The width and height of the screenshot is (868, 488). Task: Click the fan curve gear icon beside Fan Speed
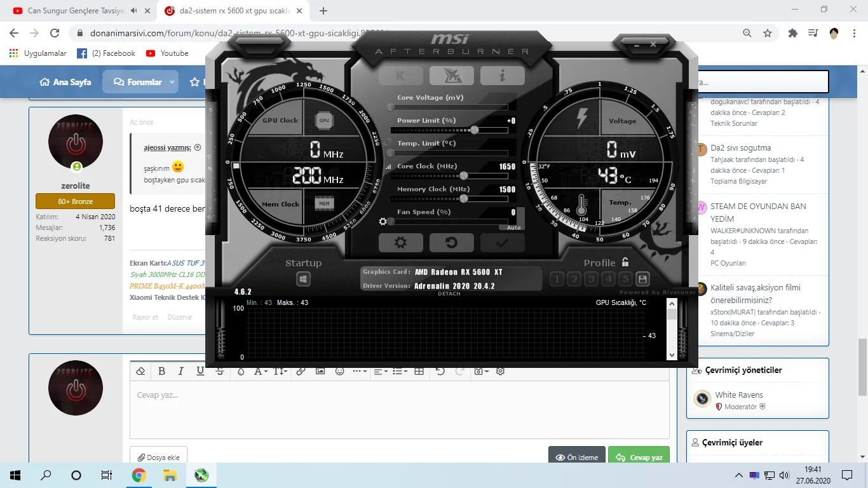click(383, 221)
